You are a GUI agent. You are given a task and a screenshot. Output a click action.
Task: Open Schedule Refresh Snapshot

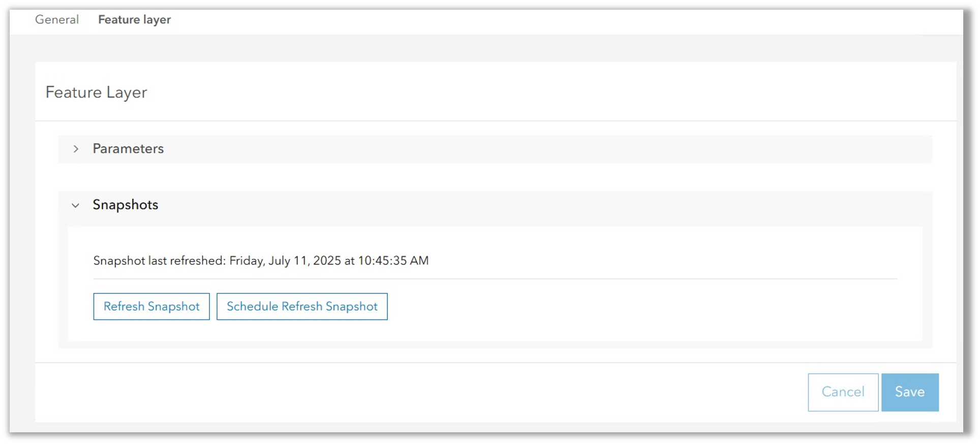302,306
